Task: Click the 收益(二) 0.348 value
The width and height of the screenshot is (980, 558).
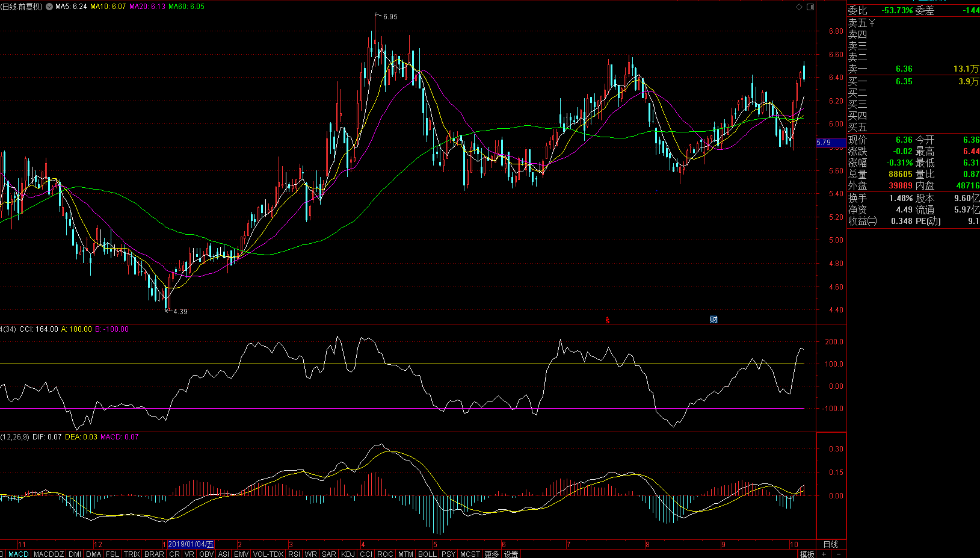Action: coord(902,221)
